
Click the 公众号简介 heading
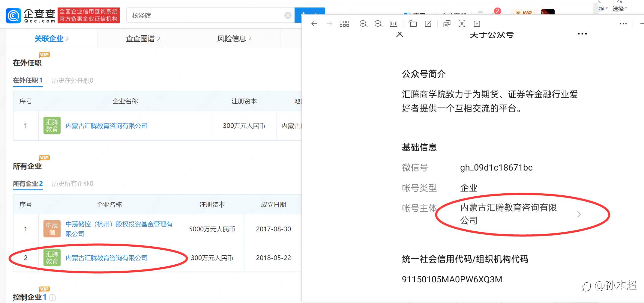pos(424,74)
